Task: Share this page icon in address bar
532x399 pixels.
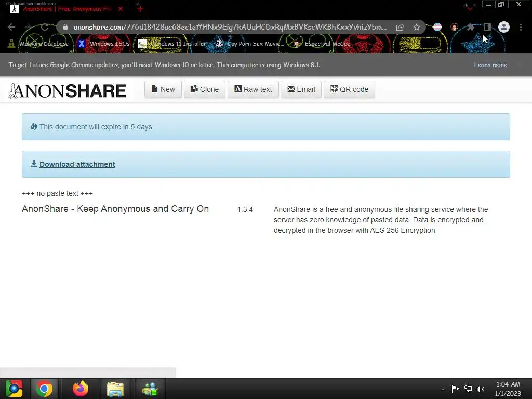Action: point(400,27)
